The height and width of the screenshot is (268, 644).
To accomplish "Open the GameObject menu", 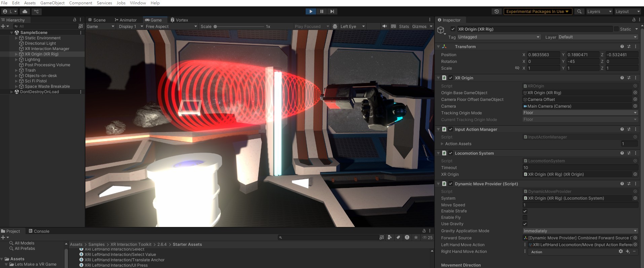I will pyautogui.click(x=52, y=3).
